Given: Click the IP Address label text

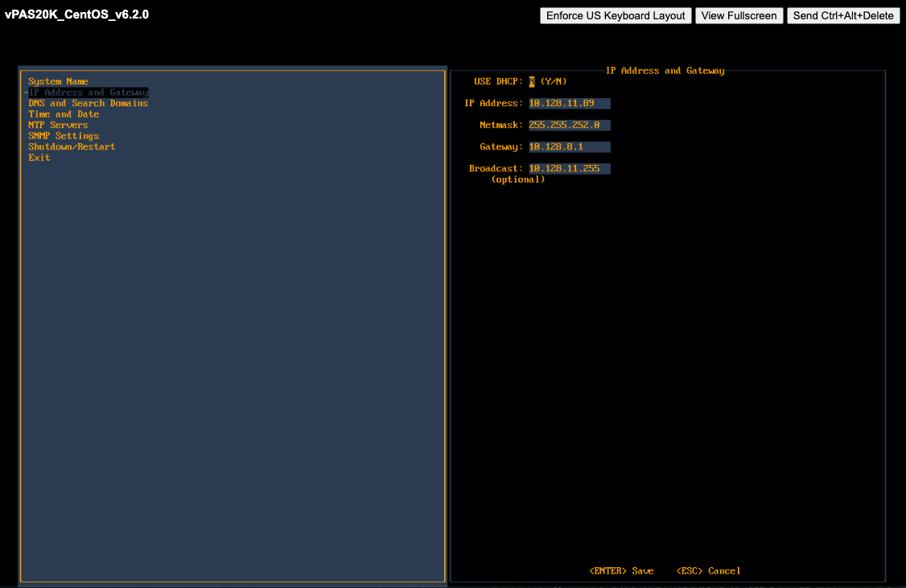Looking at the screenshot, I should 493,104.
